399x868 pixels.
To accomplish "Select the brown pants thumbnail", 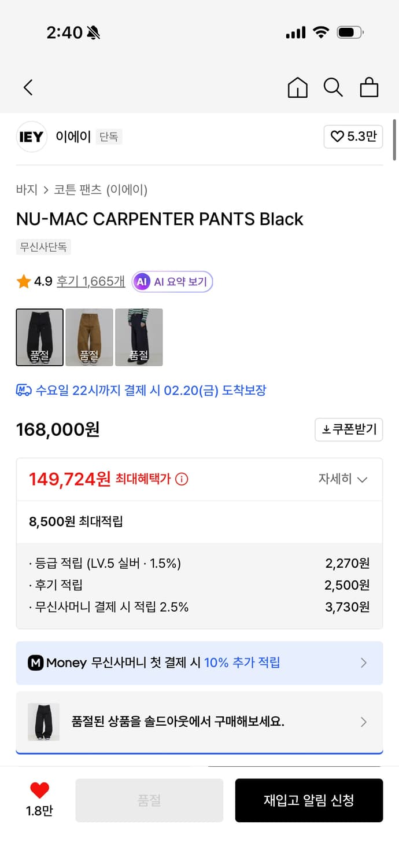I will pos(90,337).
